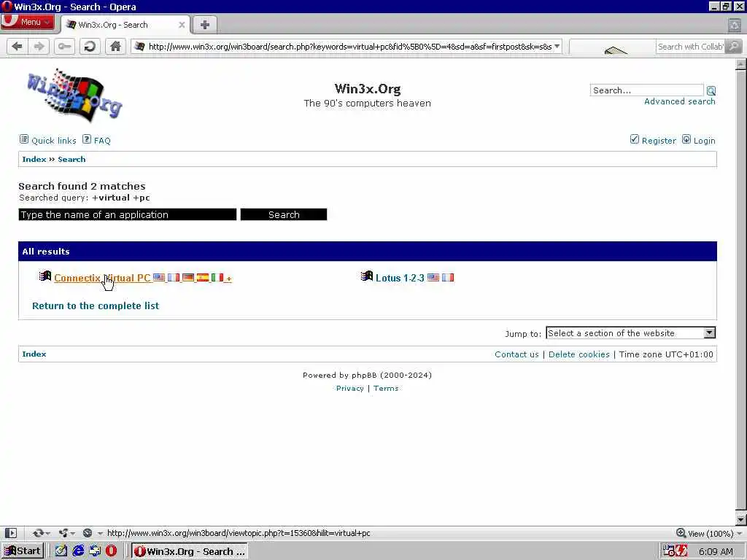Click the forum search magnifier icon

coord(711,90)
